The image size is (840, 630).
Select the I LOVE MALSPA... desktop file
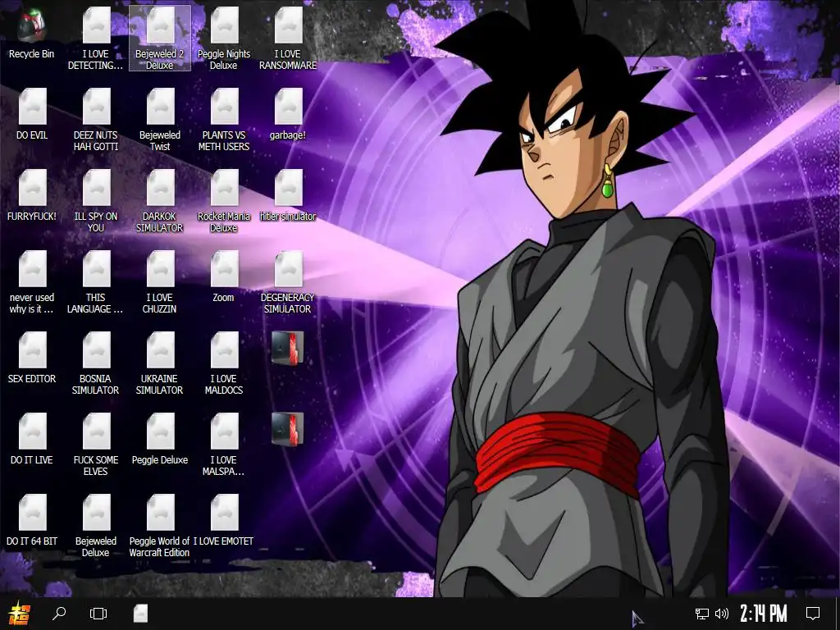tap(224, 445)
